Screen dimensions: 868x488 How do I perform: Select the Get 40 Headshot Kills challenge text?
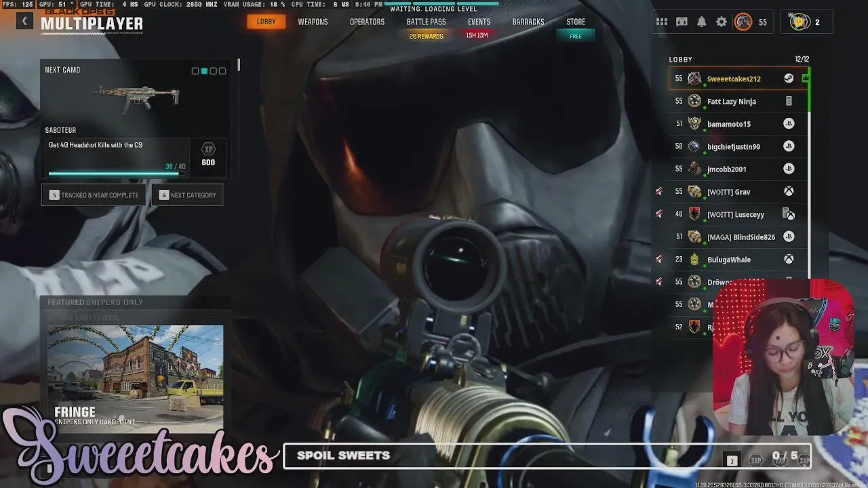96,145
